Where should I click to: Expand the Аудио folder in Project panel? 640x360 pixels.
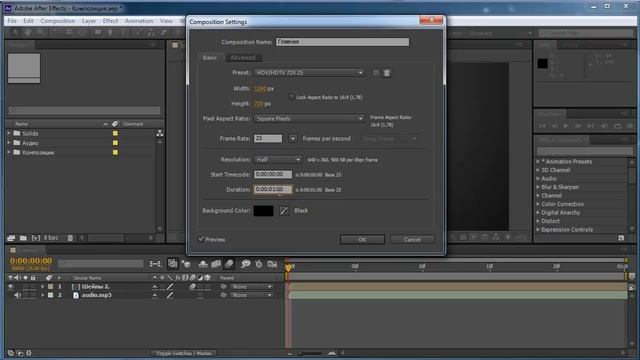pyautogui.click(x=9, y=143)
